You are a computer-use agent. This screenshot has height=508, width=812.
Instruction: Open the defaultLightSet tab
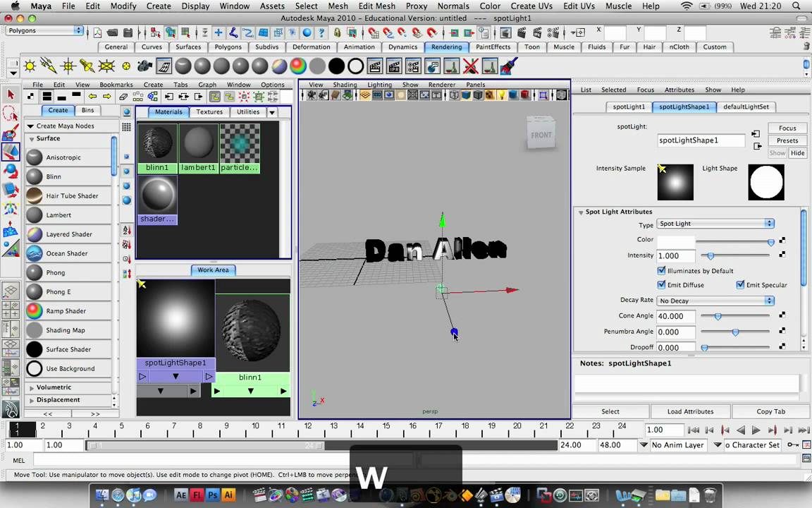746,107
